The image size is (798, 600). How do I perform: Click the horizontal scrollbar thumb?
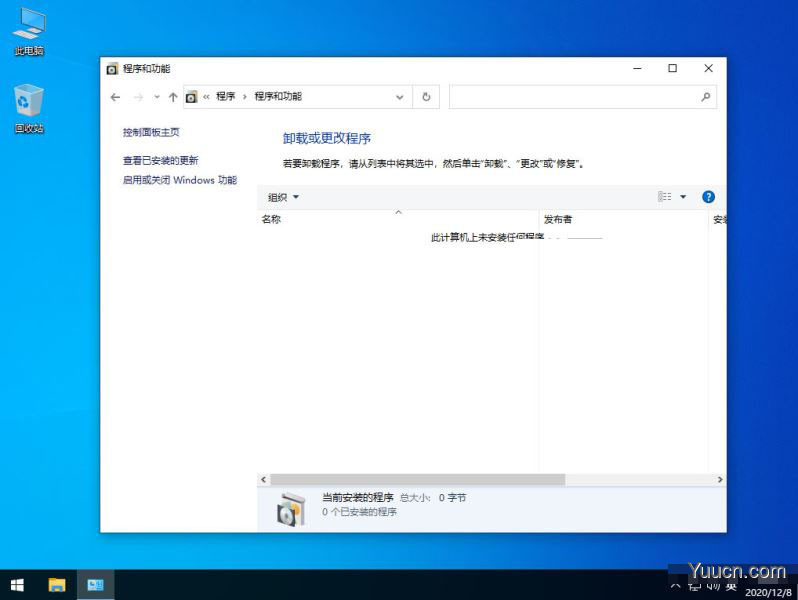(417, 479)
